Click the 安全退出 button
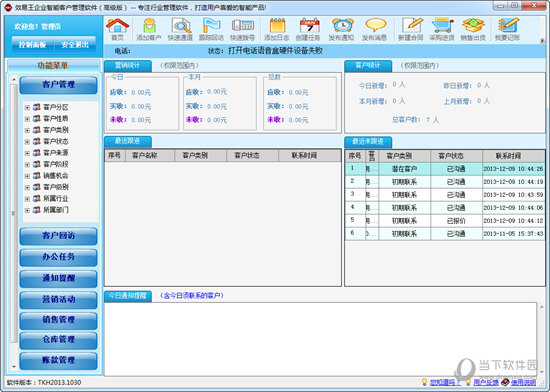 pyautogui.click(x=75, y=45)
